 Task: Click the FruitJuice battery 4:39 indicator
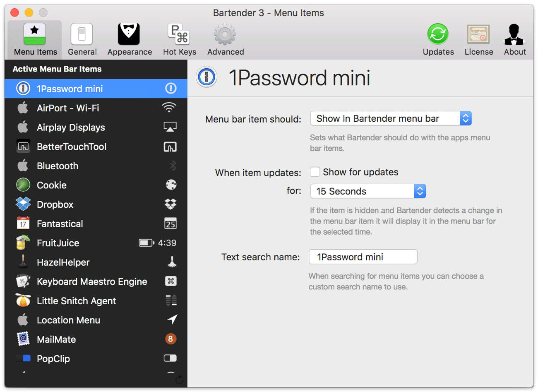[158, 243]
